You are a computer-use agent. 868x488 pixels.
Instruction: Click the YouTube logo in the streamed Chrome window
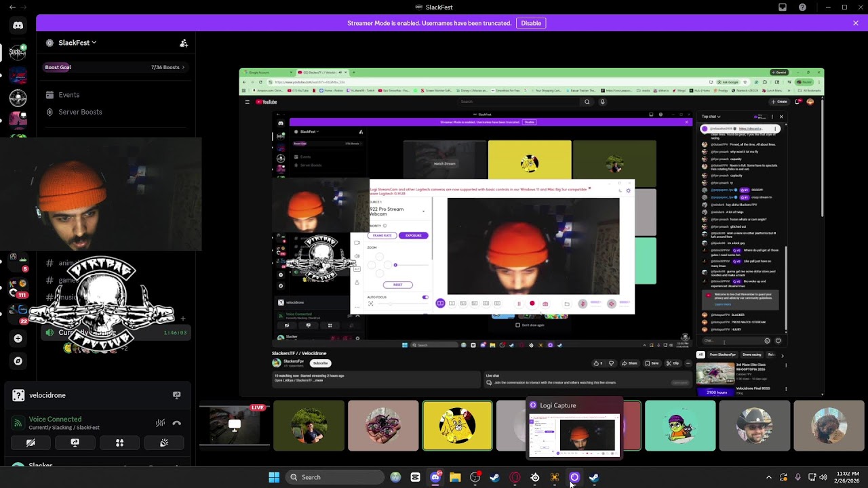(x=267, y=102)
